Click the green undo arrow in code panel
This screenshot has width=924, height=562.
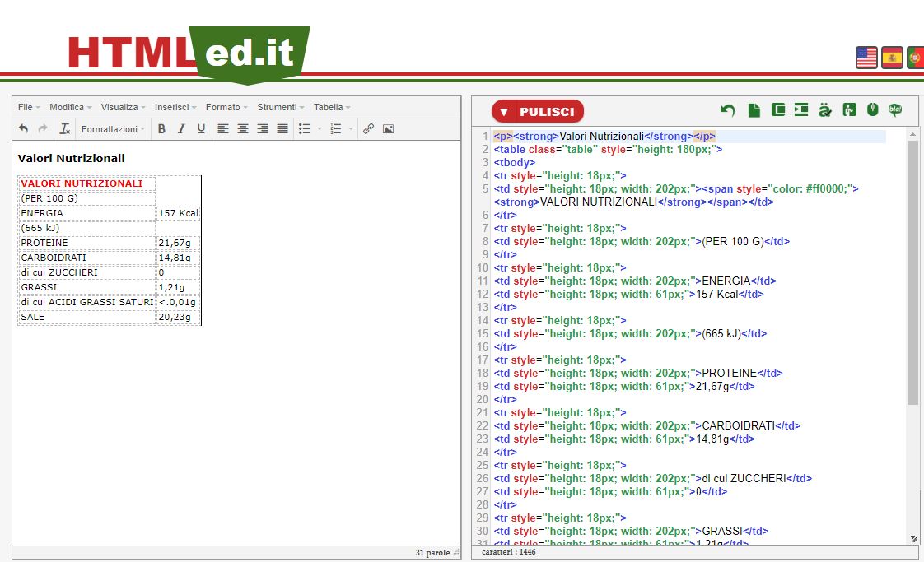tap(727, 110)
